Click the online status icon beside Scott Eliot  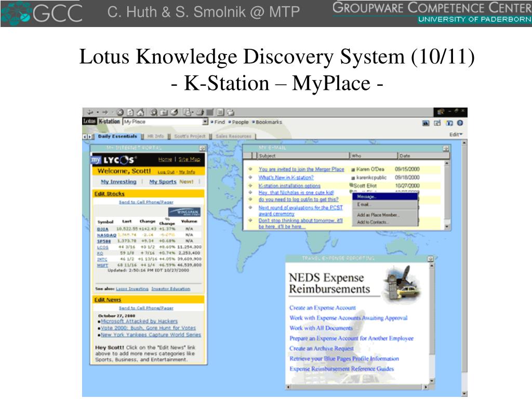click(352, 185)
